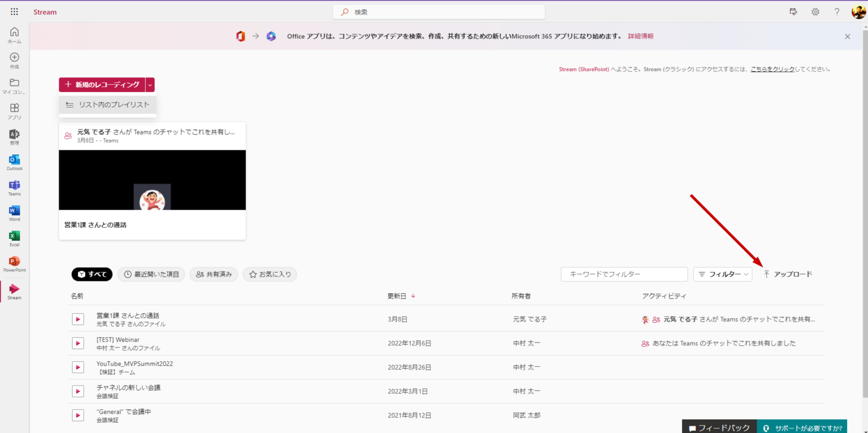868x433 pixels.
Task: Click the help question mark icon
Action: (837, 12)
